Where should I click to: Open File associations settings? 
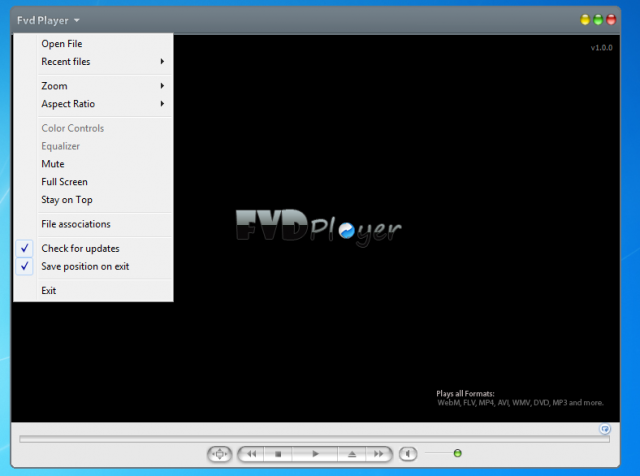[93, 224]
